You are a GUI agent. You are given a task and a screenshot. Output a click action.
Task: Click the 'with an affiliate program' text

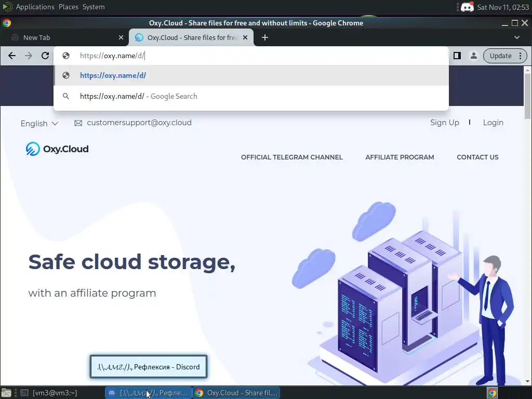point(92,293)
